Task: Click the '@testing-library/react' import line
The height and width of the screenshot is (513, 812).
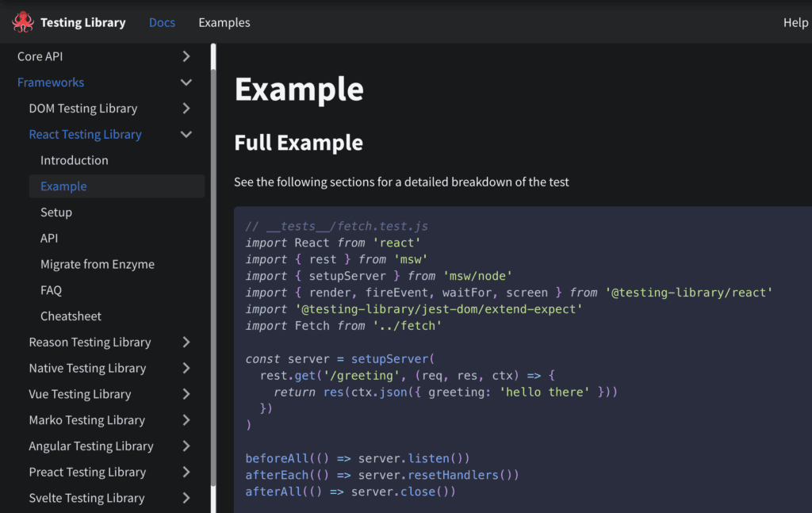Action: [508, 293]
